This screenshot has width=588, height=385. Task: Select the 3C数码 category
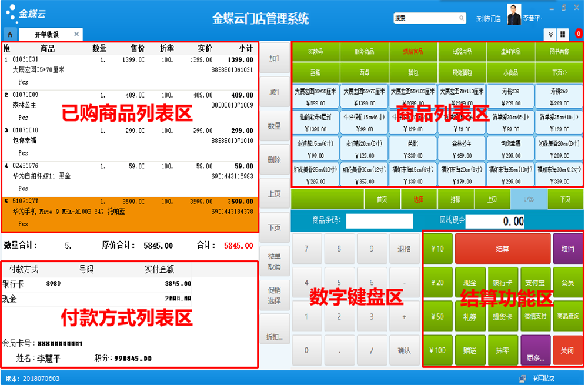[x=315, y=52]
